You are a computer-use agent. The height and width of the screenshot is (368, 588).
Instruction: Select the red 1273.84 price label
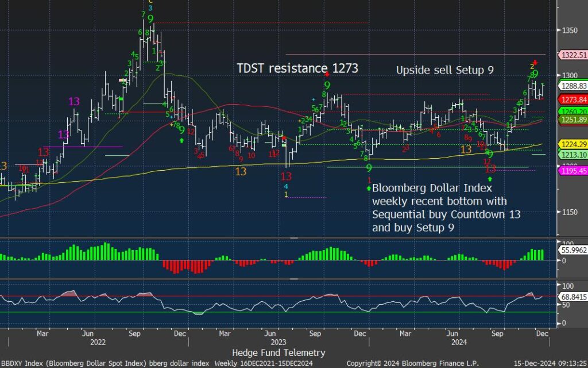point(572,99)
